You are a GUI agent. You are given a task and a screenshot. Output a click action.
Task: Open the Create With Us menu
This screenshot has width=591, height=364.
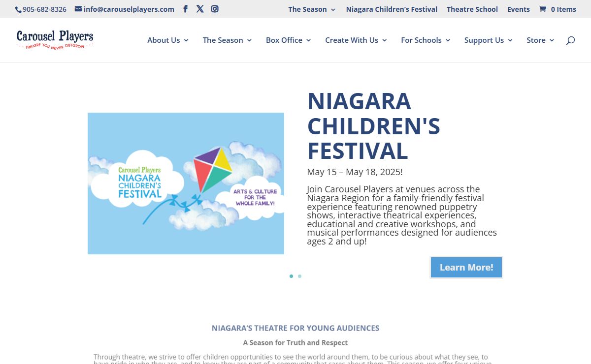coord(352,40)
